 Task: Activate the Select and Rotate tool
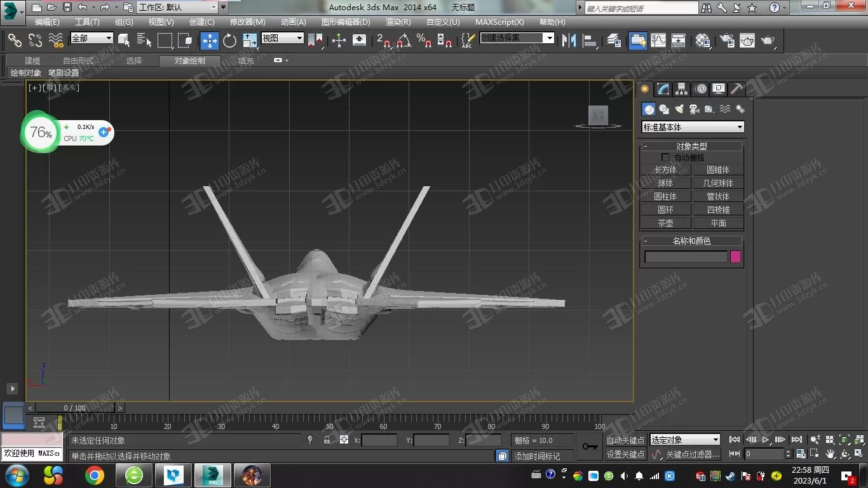point(229,41)
